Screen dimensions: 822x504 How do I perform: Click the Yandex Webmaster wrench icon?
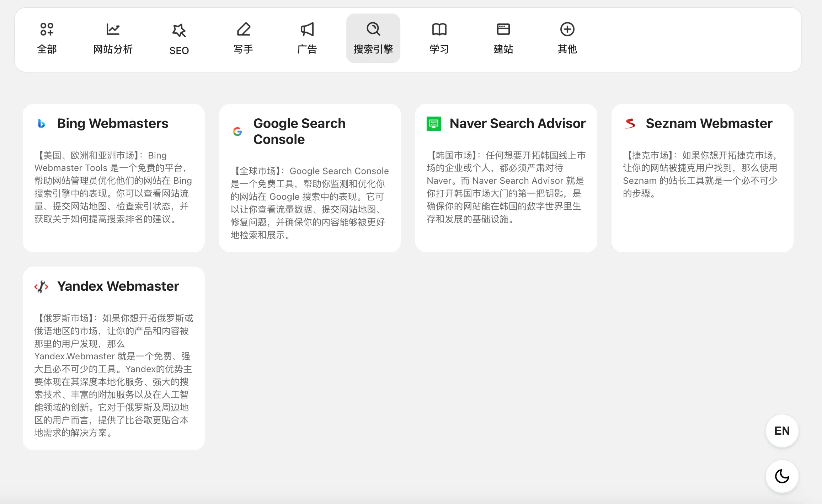pyautogui.click(x=41, y=286)
